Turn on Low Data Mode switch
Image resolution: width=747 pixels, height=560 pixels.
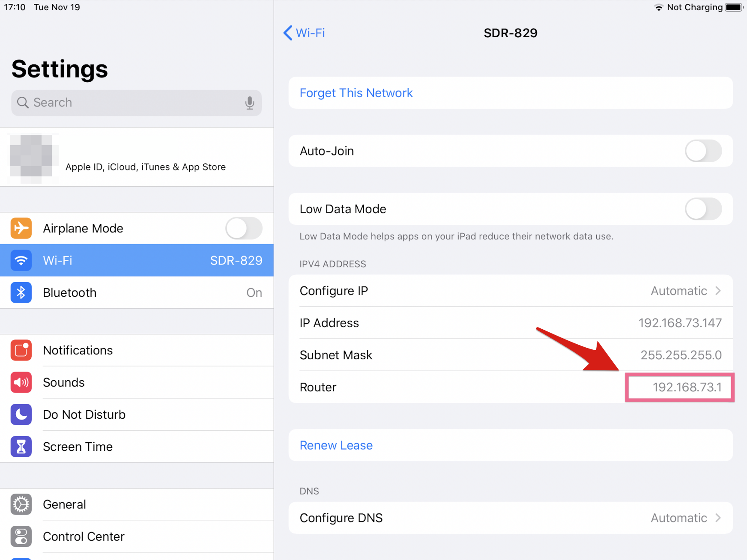703,209
